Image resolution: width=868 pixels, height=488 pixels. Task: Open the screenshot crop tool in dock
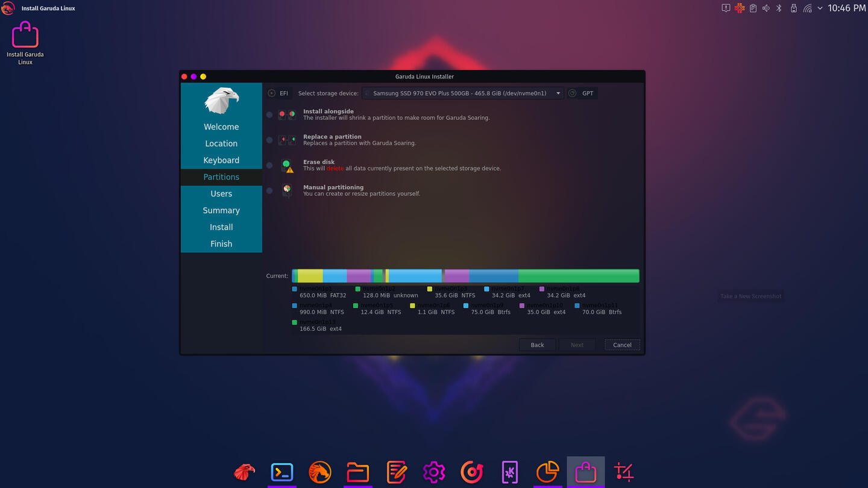624,472
